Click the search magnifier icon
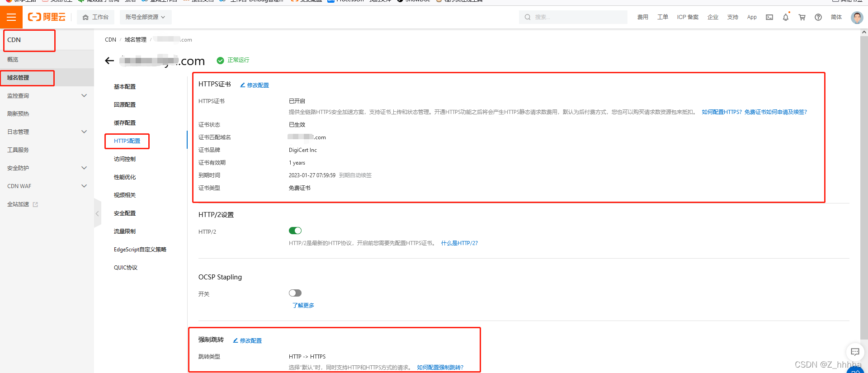 point(528,17)
